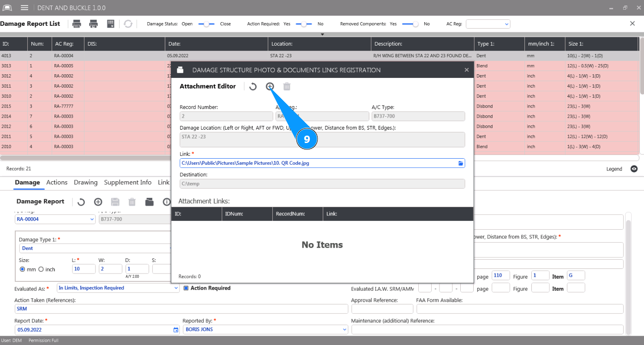Select the mm size radio button
The image size is (644, 345).
[22, 269]
